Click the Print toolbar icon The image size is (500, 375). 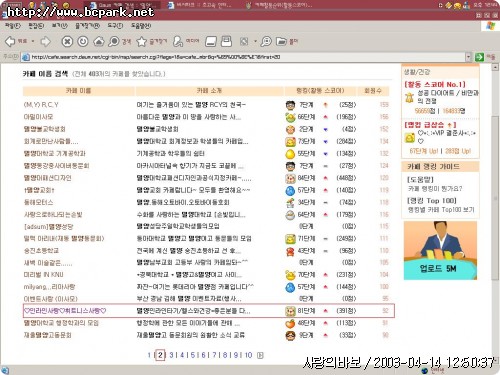(226, 41)
